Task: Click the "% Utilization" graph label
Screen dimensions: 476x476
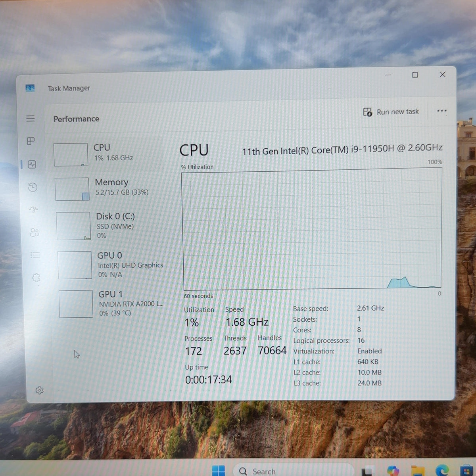Action: tap(198, 167)
